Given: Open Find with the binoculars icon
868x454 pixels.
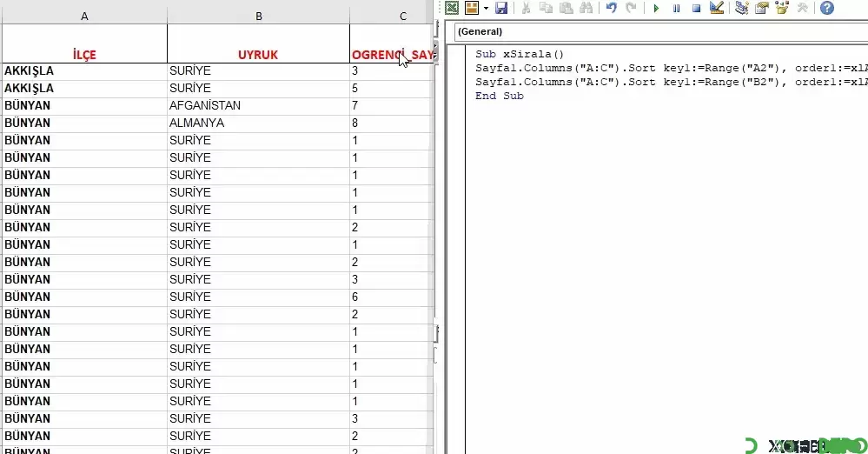Looking at the screenshot, I should pos(586,8).
